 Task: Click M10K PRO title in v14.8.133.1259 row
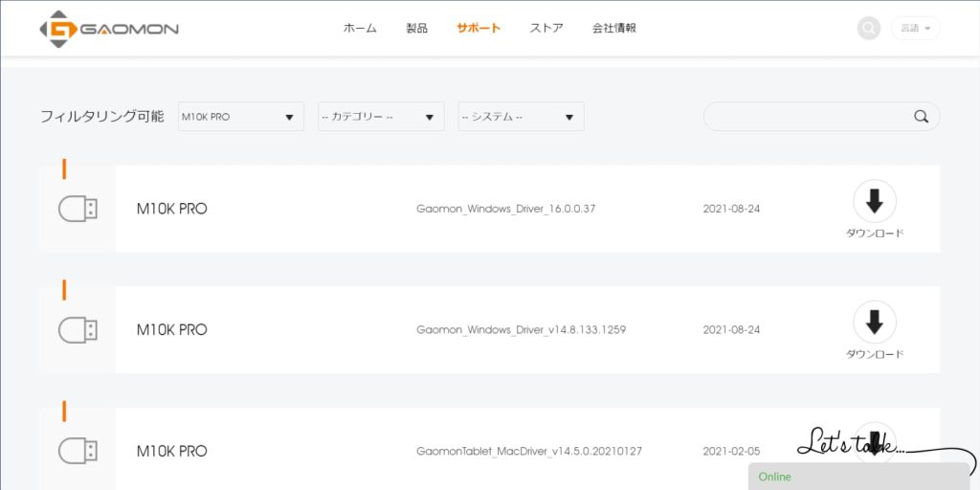[172, 330]
